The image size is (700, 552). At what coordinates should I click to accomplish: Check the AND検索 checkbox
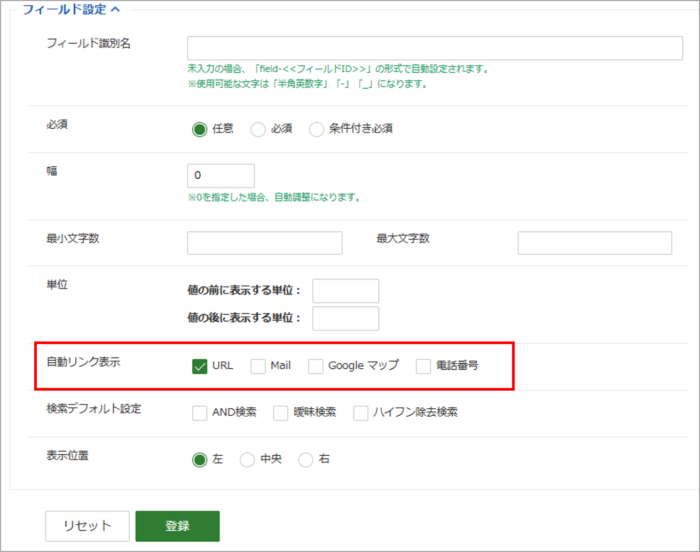(200, 413)
